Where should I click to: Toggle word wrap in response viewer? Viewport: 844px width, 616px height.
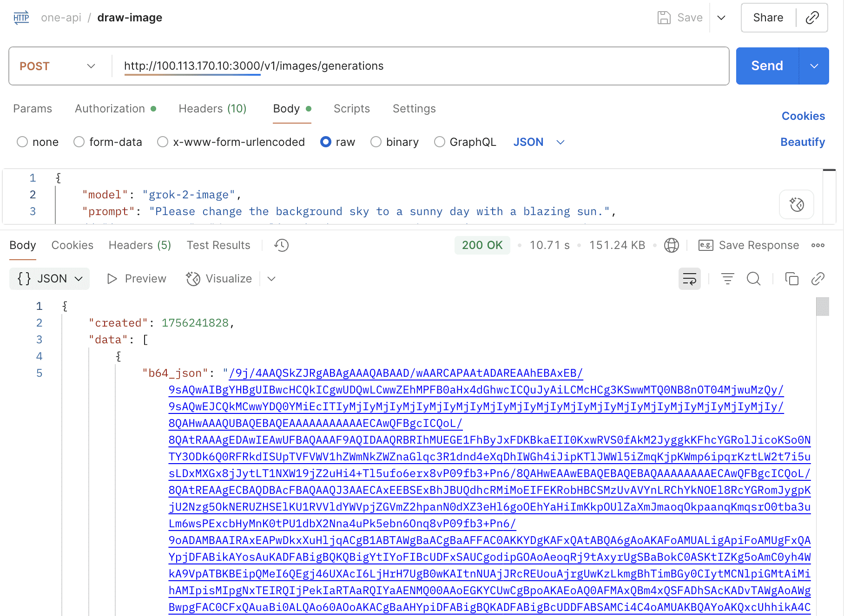[689, 279]
